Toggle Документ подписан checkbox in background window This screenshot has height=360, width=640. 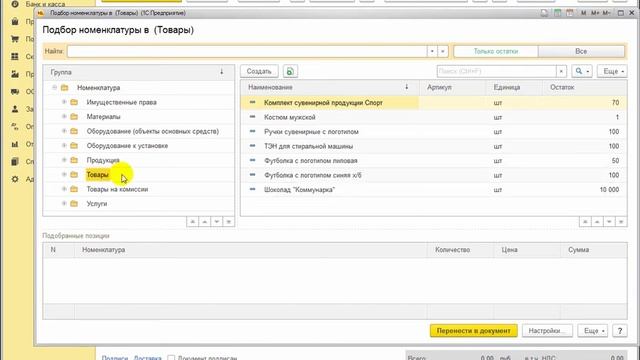(171, 358)
